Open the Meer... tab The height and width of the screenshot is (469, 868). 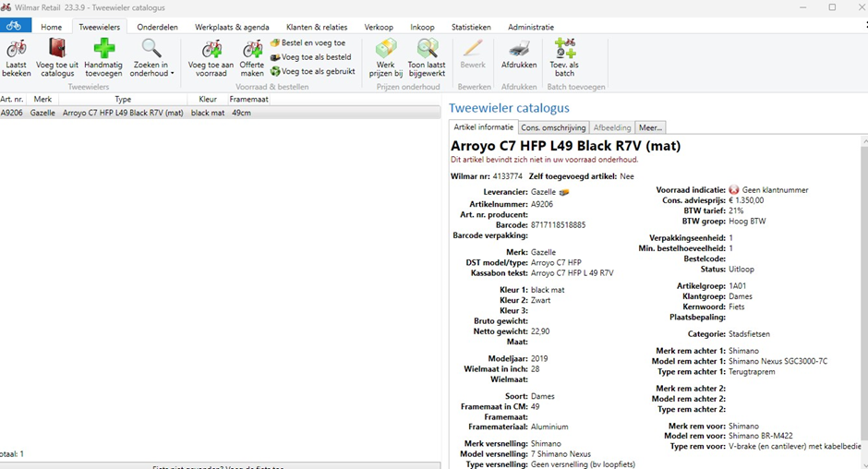[x=650, y=127]
